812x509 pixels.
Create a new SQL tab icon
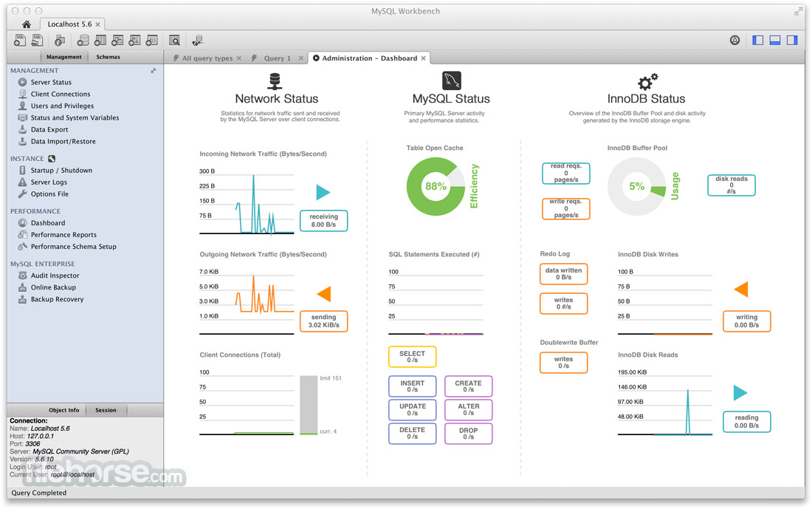(20, 40)
